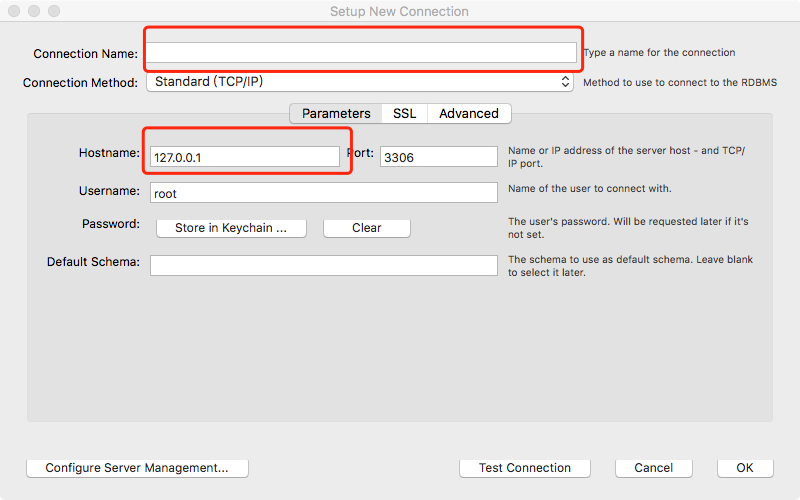This screenshot has height=500, width=800.
Task: Click the 'Method to use to connect to the RDBMS' text
Action: [680, 83]
